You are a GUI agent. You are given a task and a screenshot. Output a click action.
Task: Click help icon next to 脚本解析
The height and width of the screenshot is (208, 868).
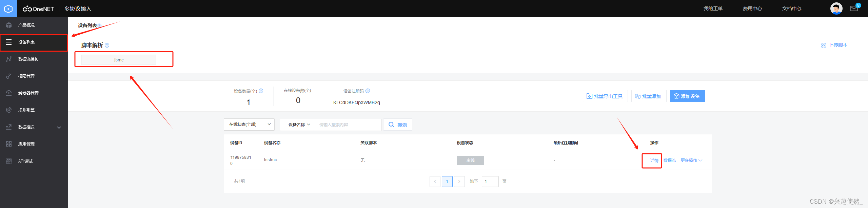107,45
